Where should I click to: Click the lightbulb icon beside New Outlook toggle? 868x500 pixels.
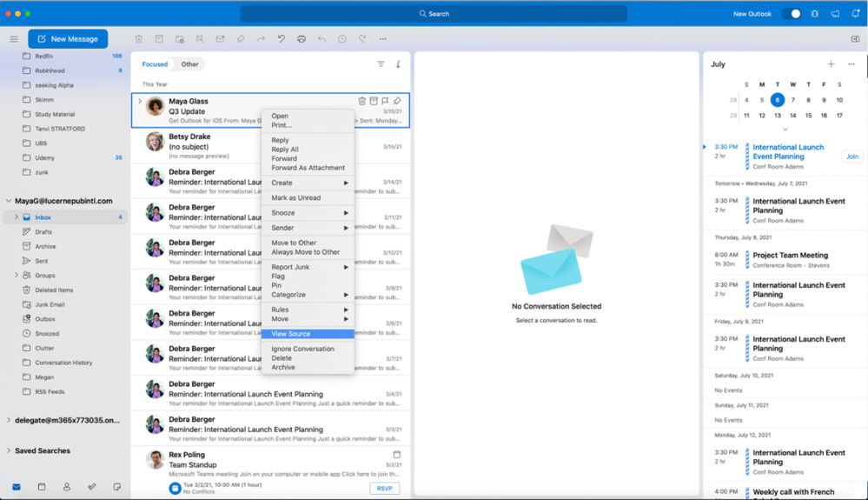pyautogui.click(x=815, y=14)
